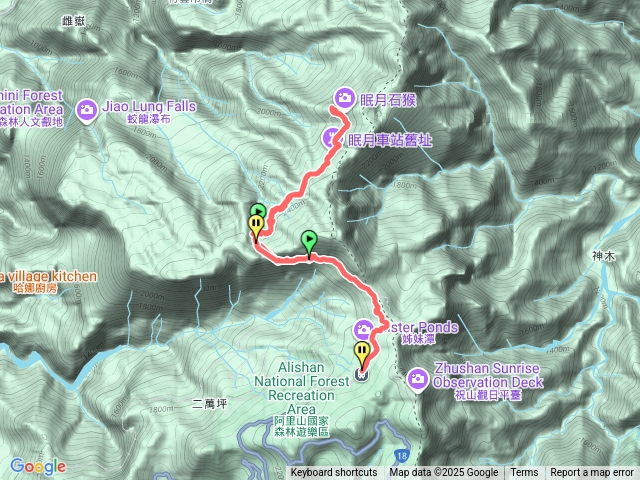Click the Sister Ponds camera marker
640x480 pixels.
[363, 329]
